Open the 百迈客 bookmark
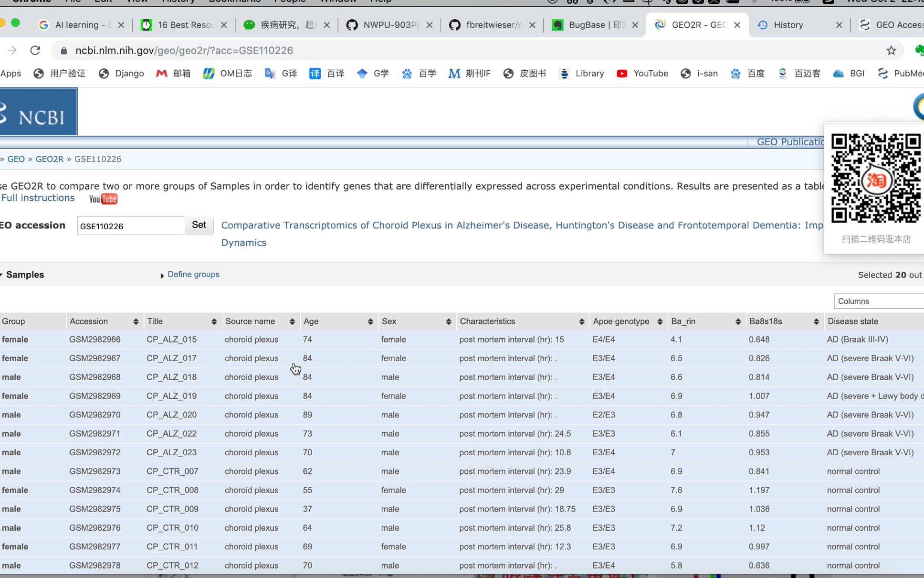This screenshot has width=924, height=578. 799,73
